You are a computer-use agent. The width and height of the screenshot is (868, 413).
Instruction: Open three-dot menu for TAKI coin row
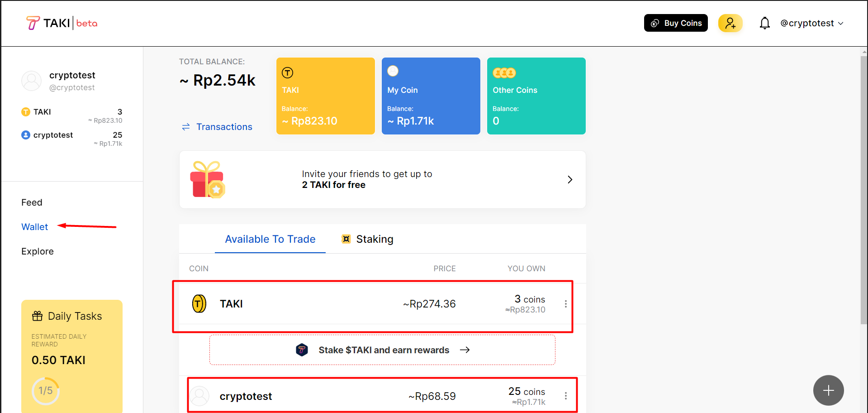coord(565,304)
